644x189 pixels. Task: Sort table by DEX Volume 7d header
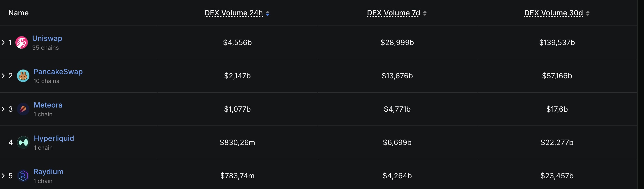pos(393,13)
